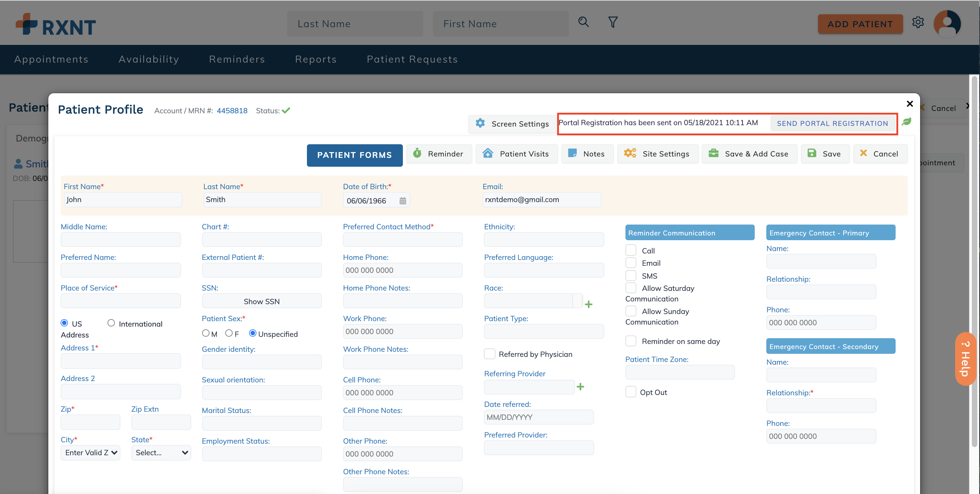Click the Status green checkmark
Image resolution: width=980 pixels, height=494 pixels.
pyautogui.click(x=286, y=110)
